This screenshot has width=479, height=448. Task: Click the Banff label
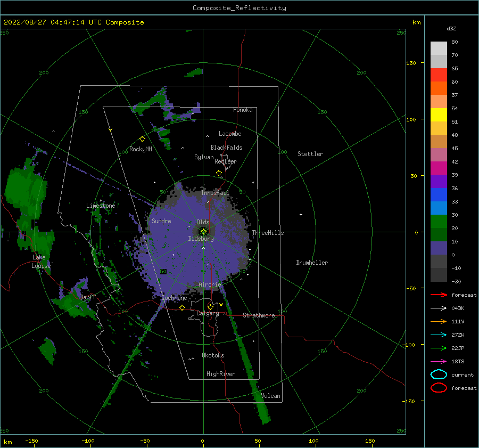pyautogui.click(x=88, y=297)
